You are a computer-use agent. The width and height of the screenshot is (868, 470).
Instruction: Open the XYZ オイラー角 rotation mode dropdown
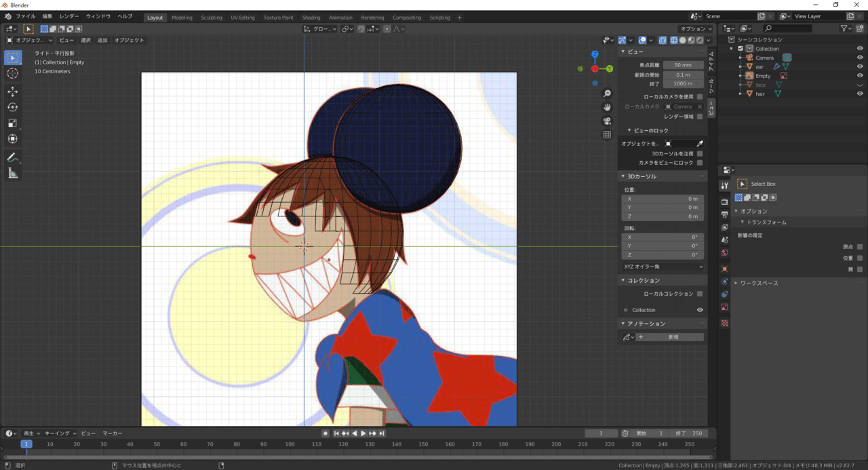663,267
